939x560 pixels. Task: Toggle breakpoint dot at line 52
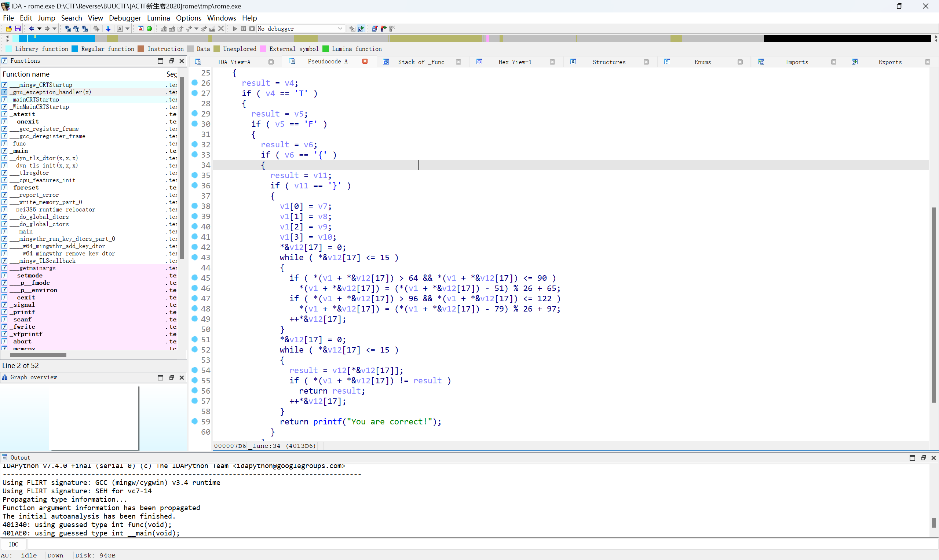pyautogui.click(x=195, y=349)
